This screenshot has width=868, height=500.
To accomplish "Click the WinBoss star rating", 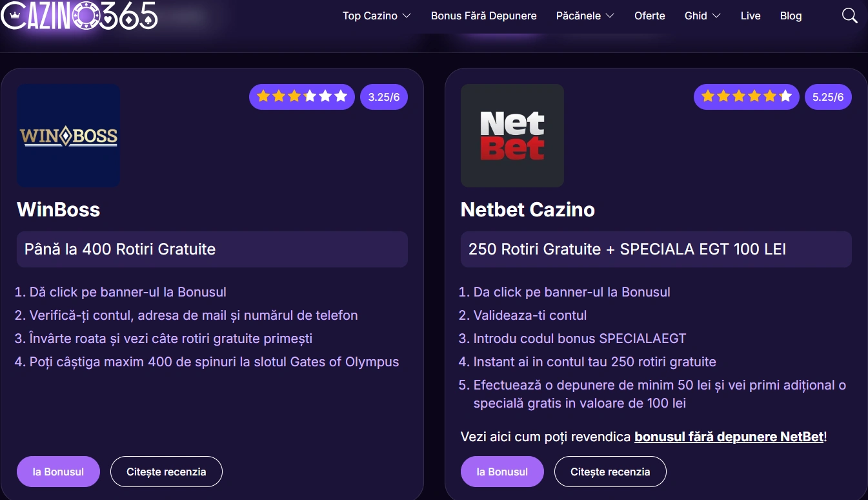I will [x=302, y=97].
